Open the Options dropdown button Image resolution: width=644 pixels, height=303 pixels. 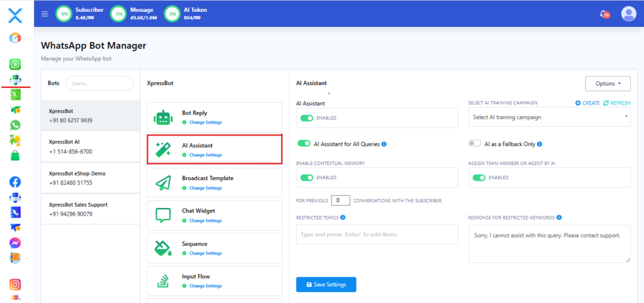point(608,84)
